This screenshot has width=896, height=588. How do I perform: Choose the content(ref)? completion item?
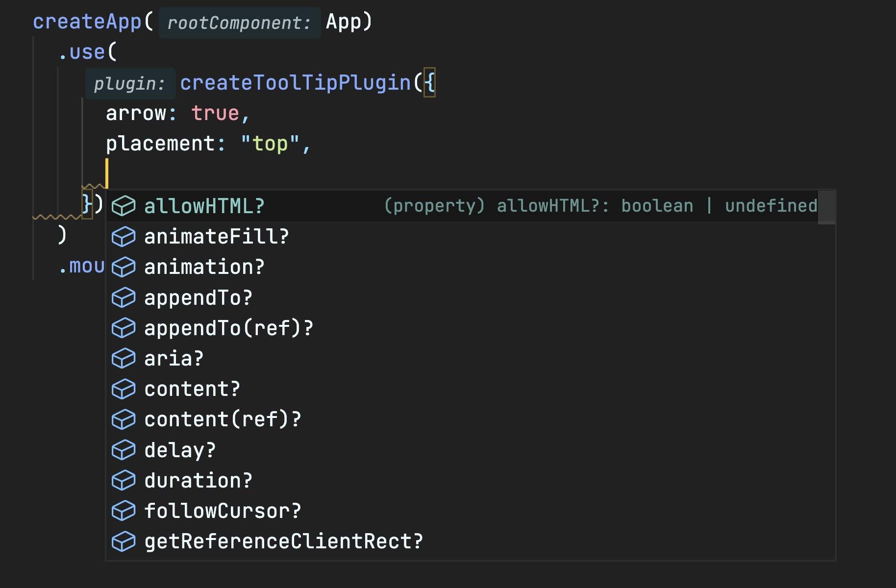point(223,420)
